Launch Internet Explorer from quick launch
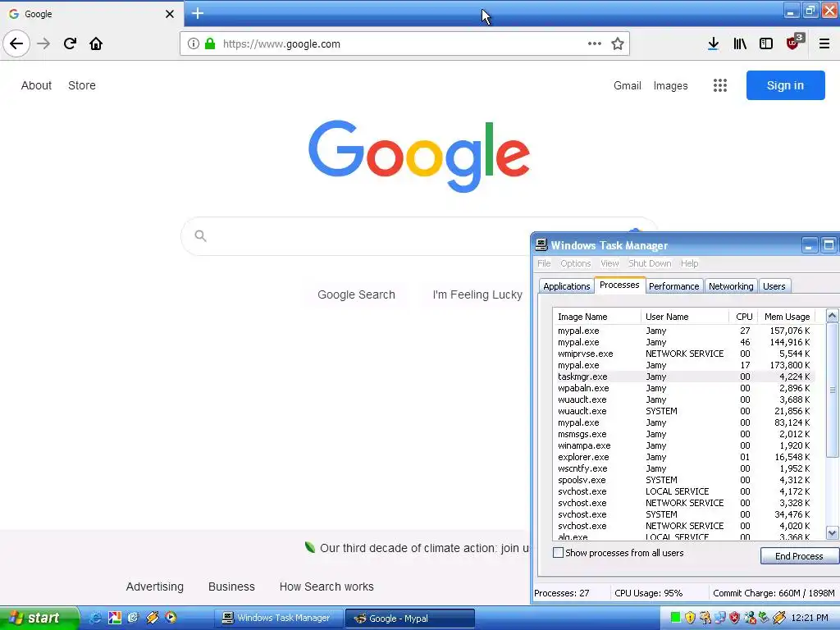This screenshot has width=840, height=630. 95,618
